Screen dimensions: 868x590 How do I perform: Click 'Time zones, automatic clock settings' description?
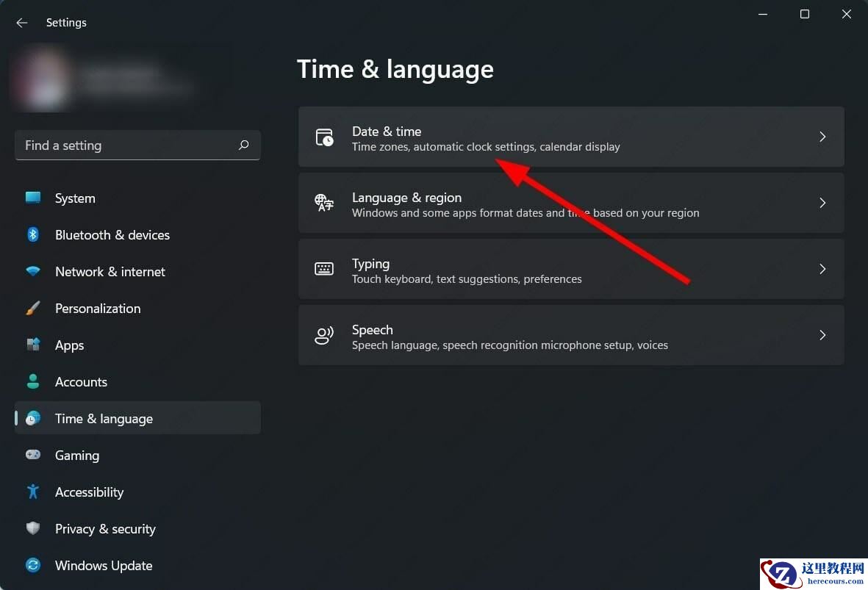pyautogui.click(x=486, y=147)
